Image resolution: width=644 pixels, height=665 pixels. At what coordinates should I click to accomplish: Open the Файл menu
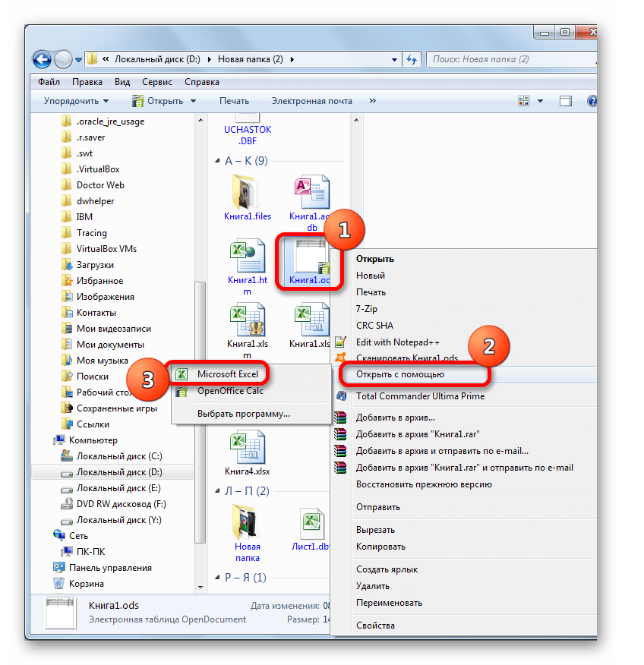(x=49, y=82)
